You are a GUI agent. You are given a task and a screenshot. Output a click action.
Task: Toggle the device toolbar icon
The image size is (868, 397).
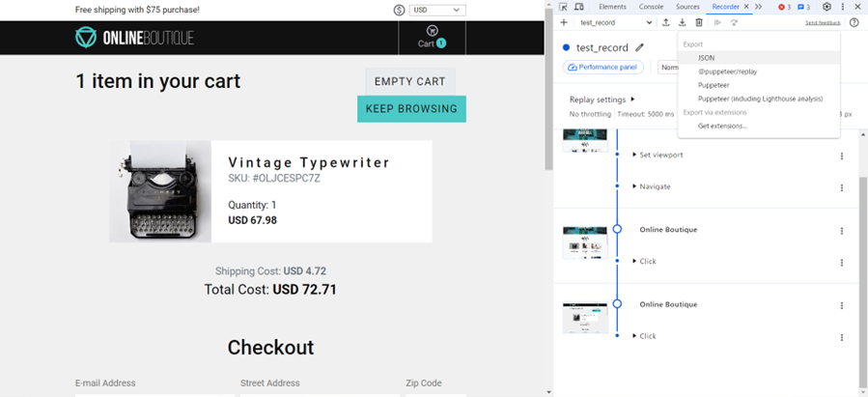(x=578, y=7)
